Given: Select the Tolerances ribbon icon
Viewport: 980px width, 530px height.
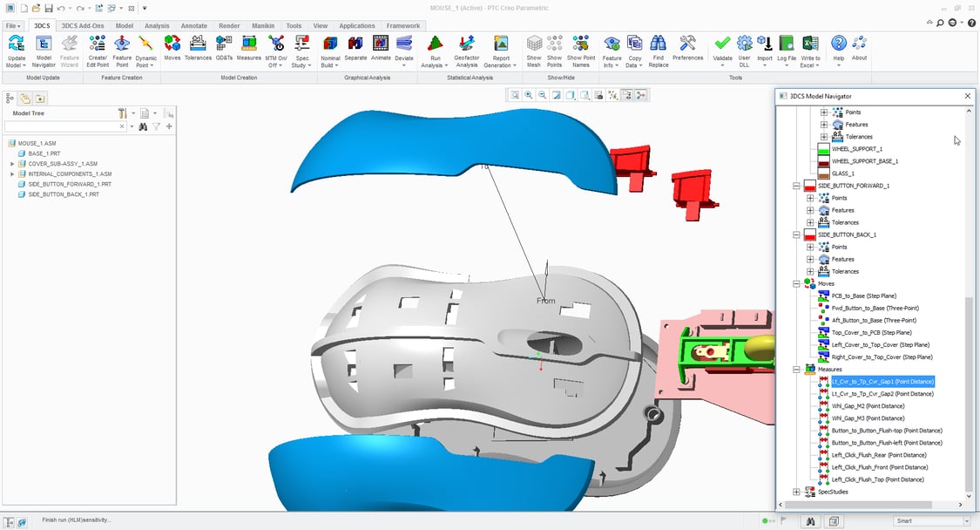Looking at the screenshot, I should point(198,45).
